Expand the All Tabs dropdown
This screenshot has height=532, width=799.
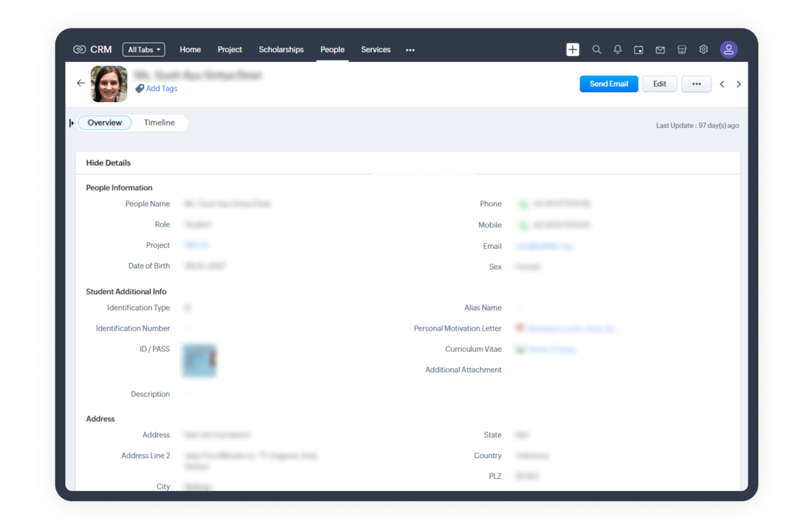[x=143, y=50]
